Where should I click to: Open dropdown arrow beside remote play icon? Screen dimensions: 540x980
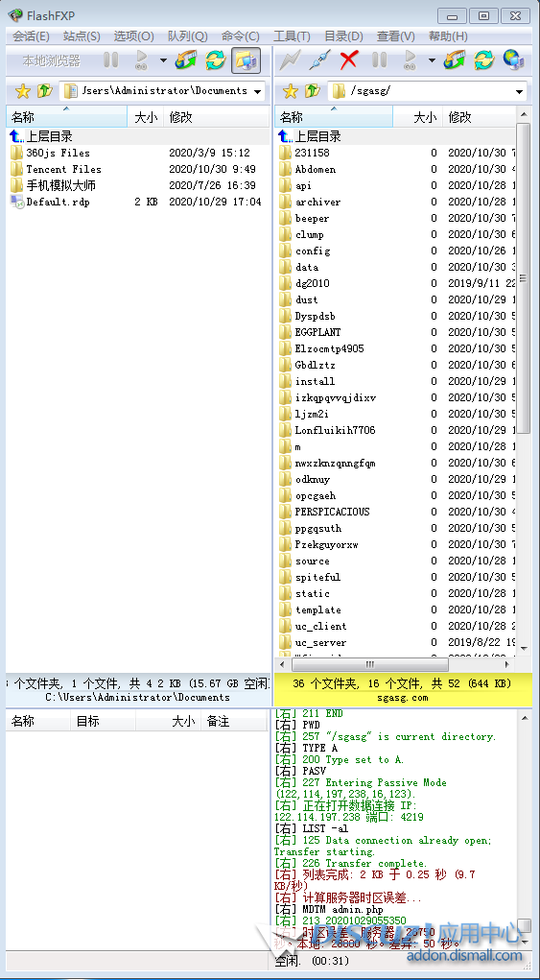coord(432,60)
